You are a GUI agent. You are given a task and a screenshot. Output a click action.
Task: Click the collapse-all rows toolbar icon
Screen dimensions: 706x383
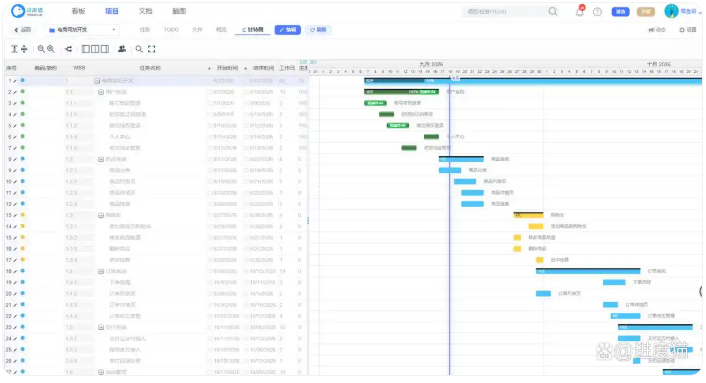pyautogui.click(x=24, y=49)
